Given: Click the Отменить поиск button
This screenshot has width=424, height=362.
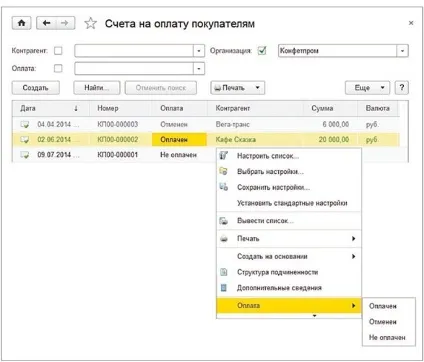Looking at the screenshot, I should 161,88.
